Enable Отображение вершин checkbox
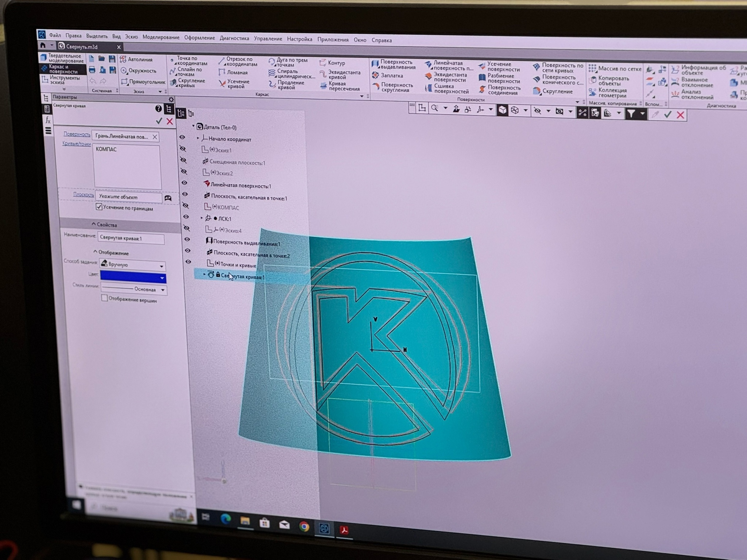 click(x=104, y=298)
